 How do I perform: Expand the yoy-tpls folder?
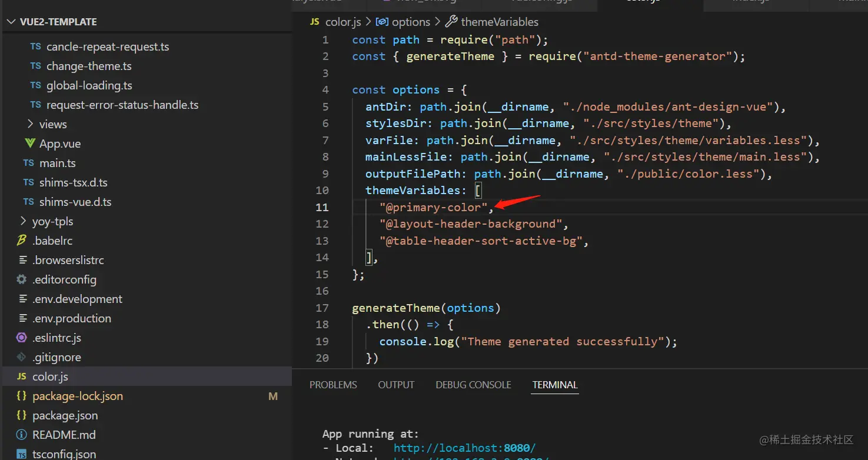(x=24, y=221)
